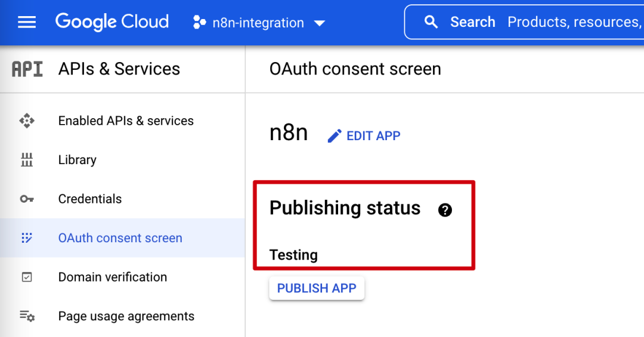Image resolution: width=644 pixels, height=337 pixels.
Task: Click the APIs & Services heading
Action: coord(119,69)
